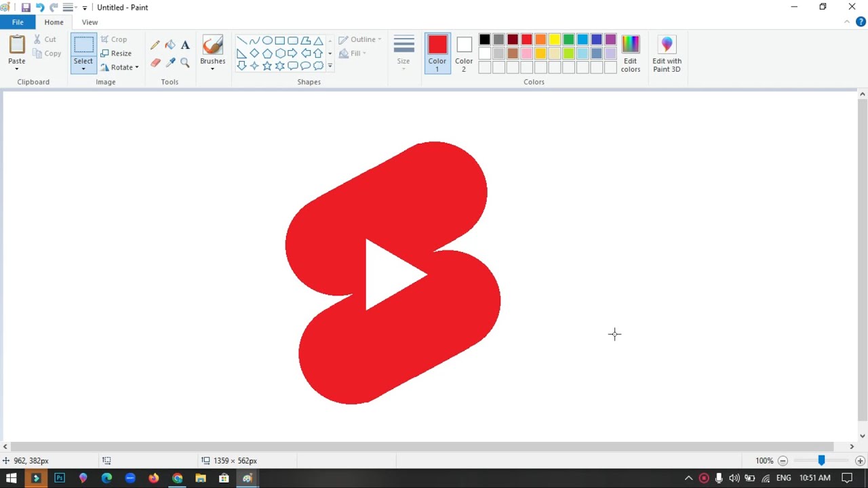Viewport: 868px width, 488px height.
Task: Choose the Oval shape
Action: (267, 41)
